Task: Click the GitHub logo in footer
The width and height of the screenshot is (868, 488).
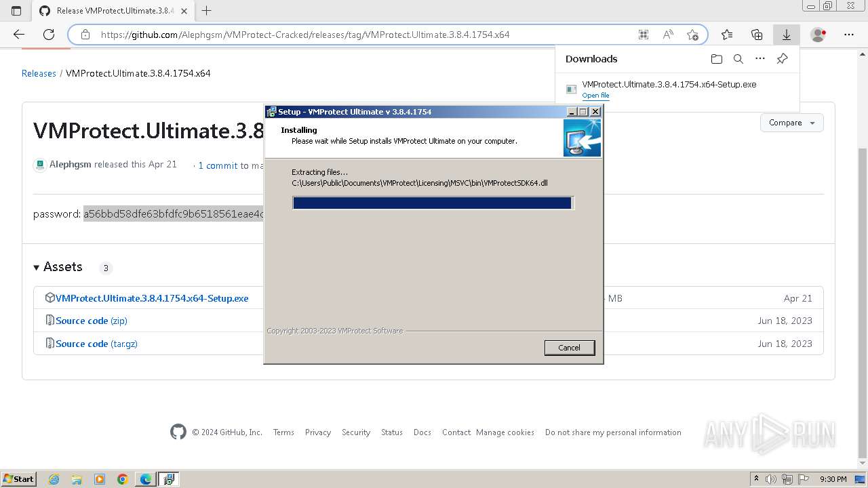Action: click(x=178, y=432)
